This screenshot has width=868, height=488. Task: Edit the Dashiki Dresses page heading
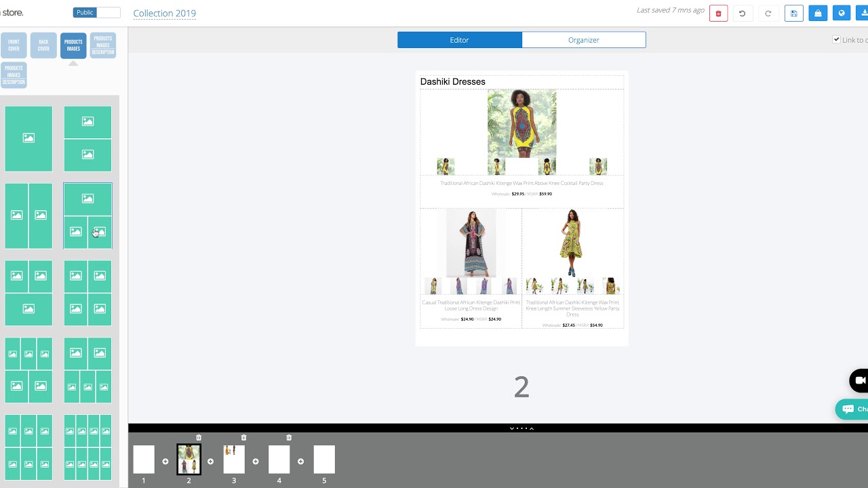(453, 81)
